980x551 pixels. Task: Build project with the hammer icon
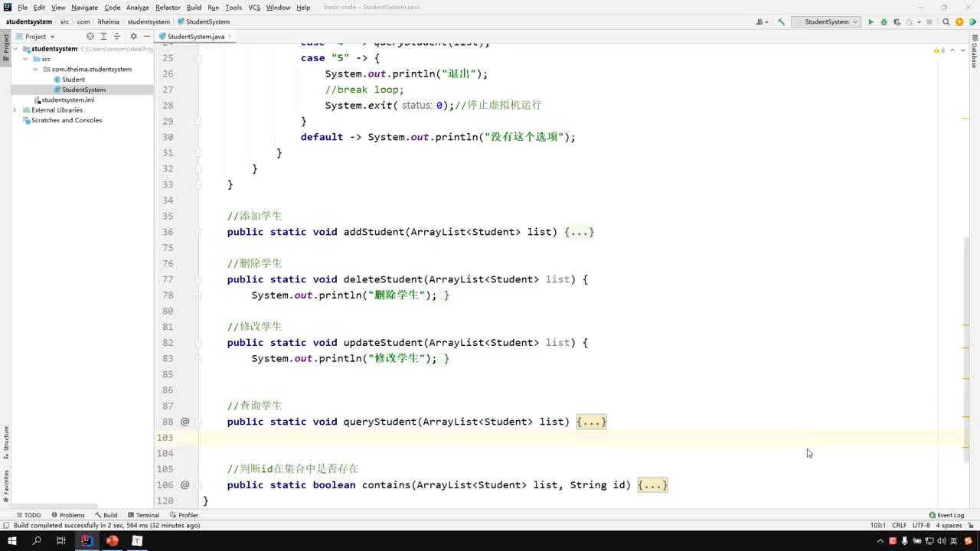(x=781, y=22)
